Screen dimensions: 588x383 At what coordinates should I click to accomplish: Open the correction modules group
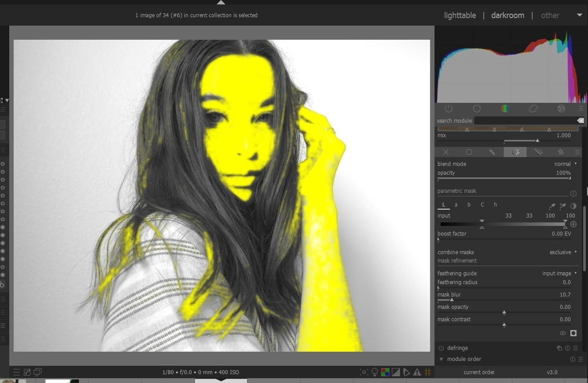click(x=533, y=108)
